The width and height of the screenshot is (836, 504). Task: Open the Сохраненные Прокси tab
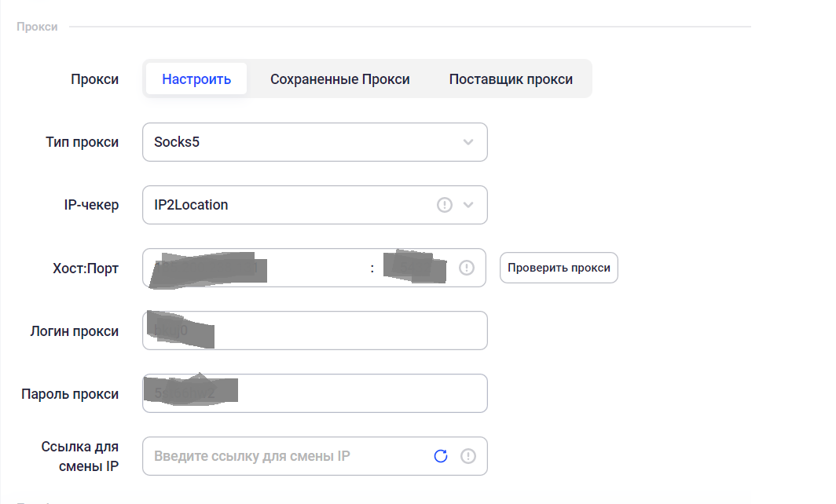(339, 79)
